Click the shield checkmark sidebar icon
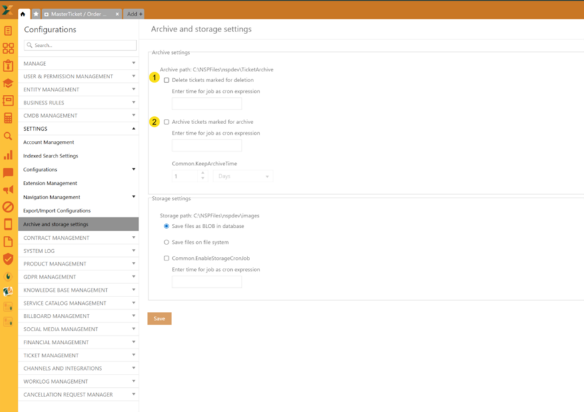This screenshot has width=584, height=412. (x=8, y=259)
